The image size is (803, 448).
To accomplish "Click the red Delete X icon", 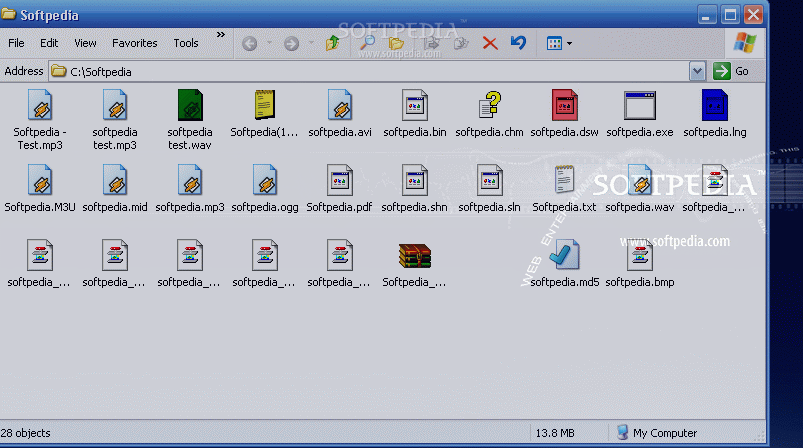I will (490, 44).
